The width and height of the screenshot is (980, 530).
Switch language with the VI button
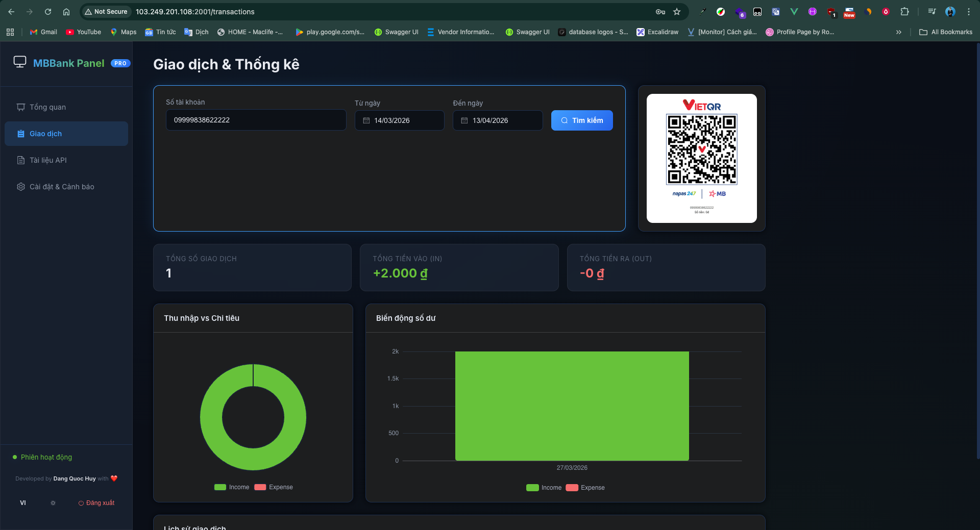[23, 503]
